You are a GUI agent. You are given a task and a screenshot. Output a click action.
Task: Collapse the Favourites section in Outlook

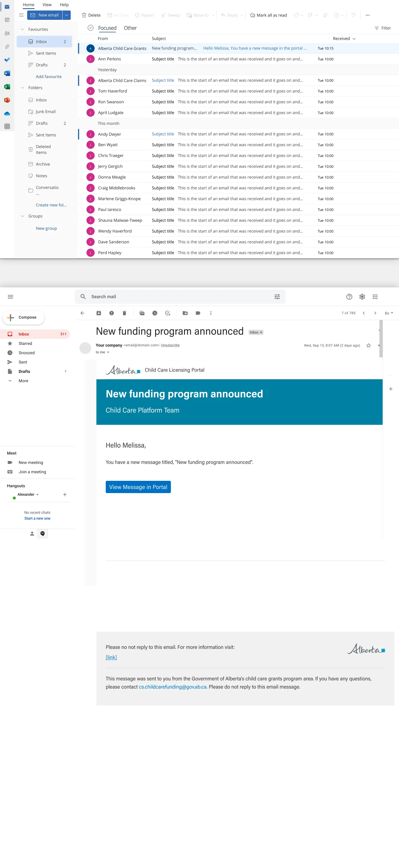22,29
